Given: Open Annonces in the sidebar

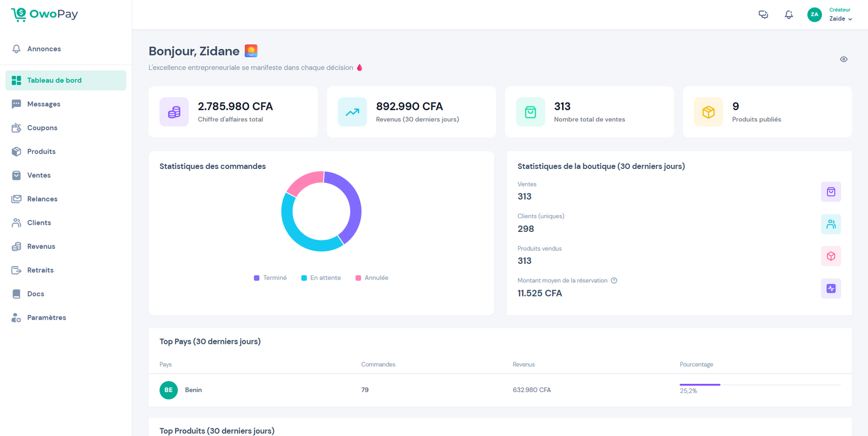Looking at the screenshot, I should pos(44,49).
